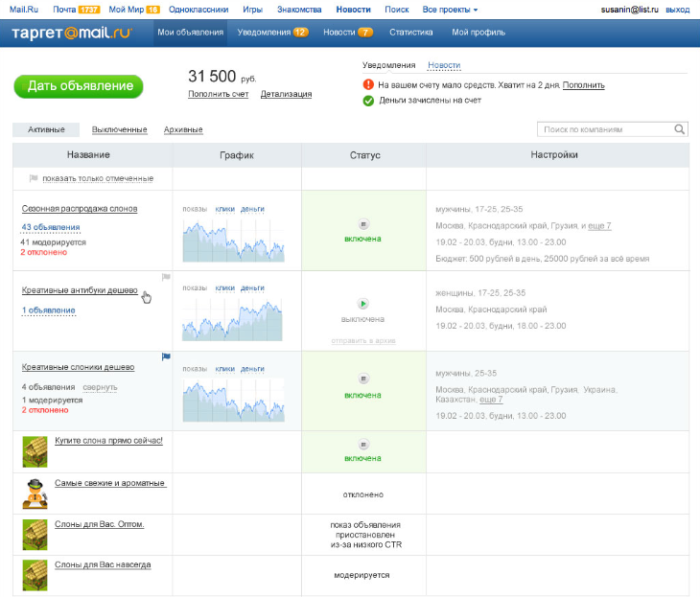Switch to Выключенные campaigns tab
The image size is (700, 597).
tap(119, 129)
